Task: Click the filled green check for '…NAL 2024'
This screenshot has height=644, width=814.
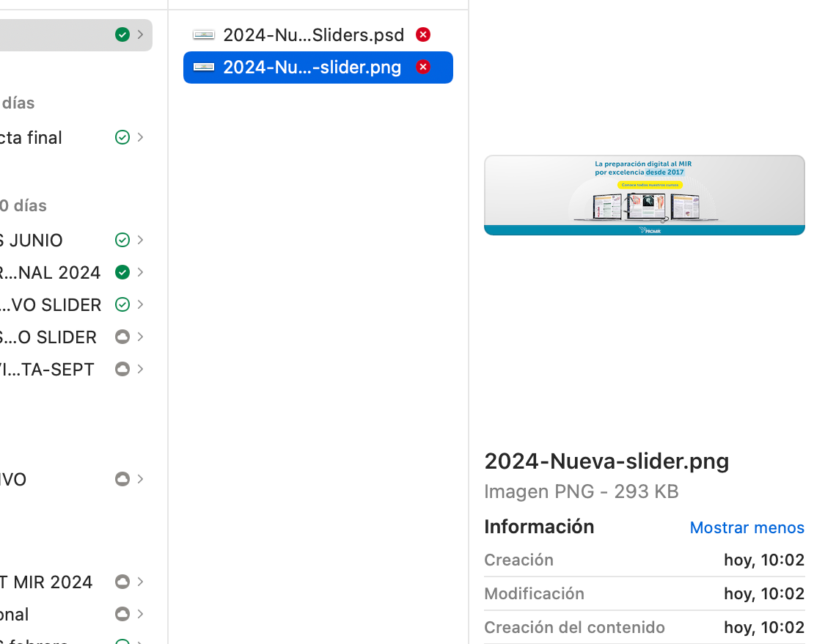Action: [122, 272]
